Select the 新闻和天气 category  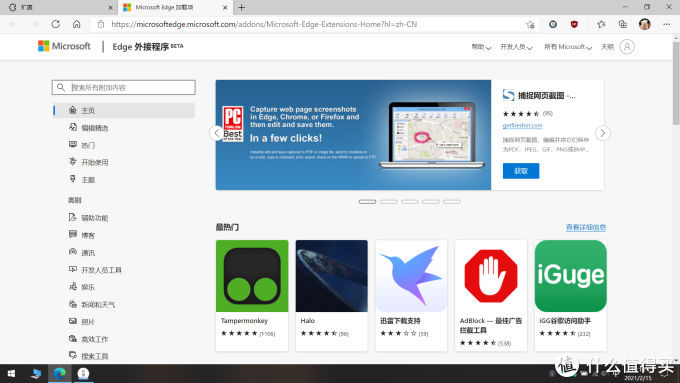click(x=92, y=304)
